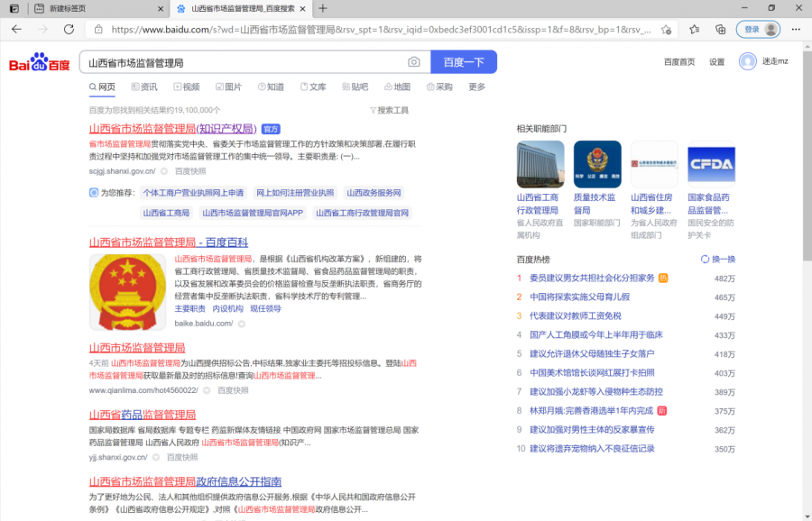Viewport: 812px width, 521px height.
Task: Click the 换一换 refresh icon
Action: [x=705, y=260]
